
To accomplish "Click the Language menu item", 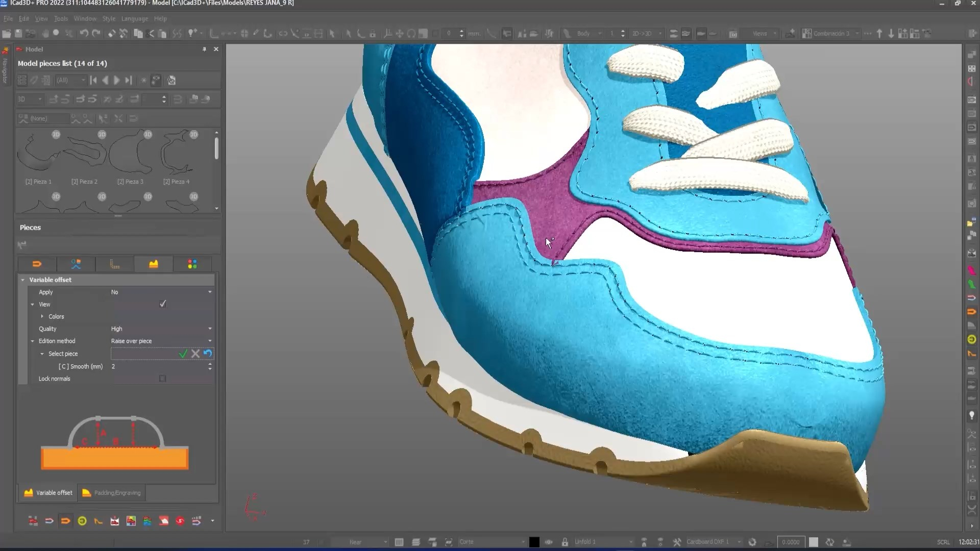I will [x=135, y=18].
